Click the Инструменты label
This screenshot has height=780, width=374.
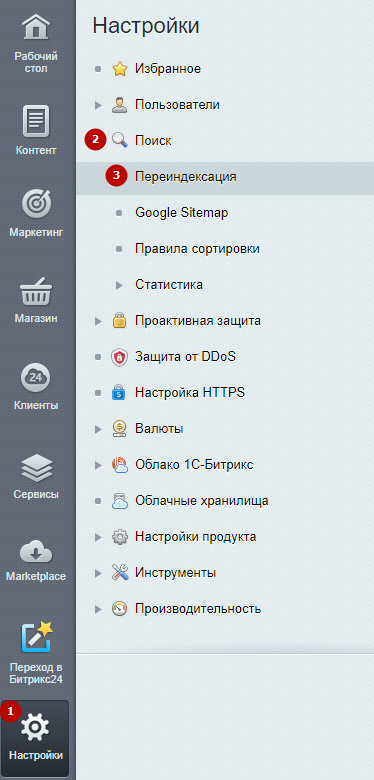[x=175, y=573]
